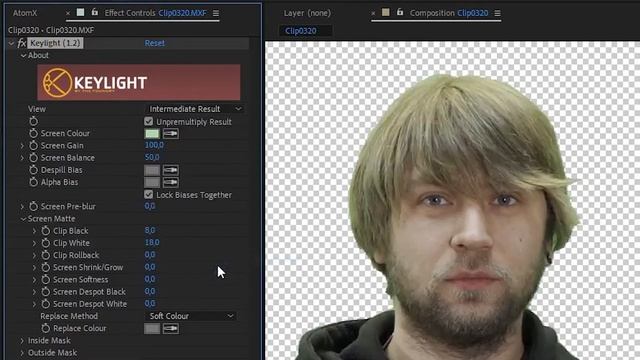Screen dimensions: 640x360
Task: Click the Clip Rollback stopwatch
Action: tap(46, 256)
